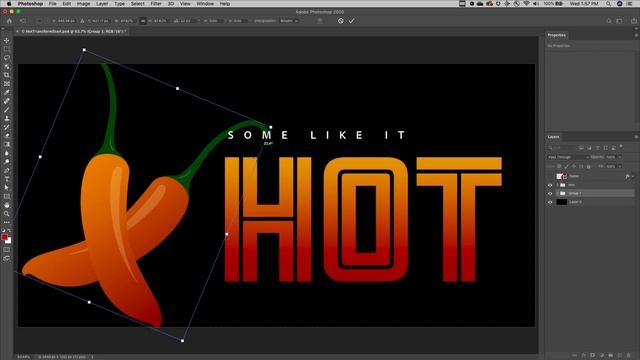Click the Quick Mask mode icon
The image size is (640, 360).
[7, 249]
